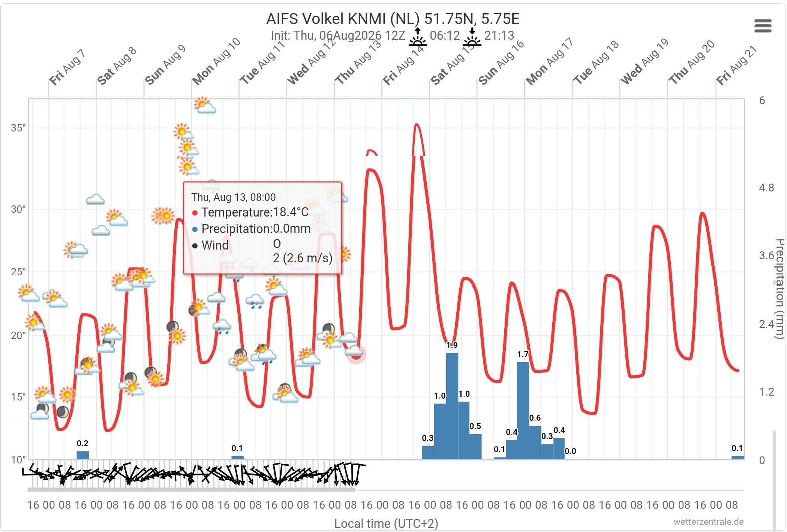The height and width of the screenshot is (532, 787).
Task: Click the 'Temperature:18.4°C' tooltip line
Action: (x=255, y=212)
